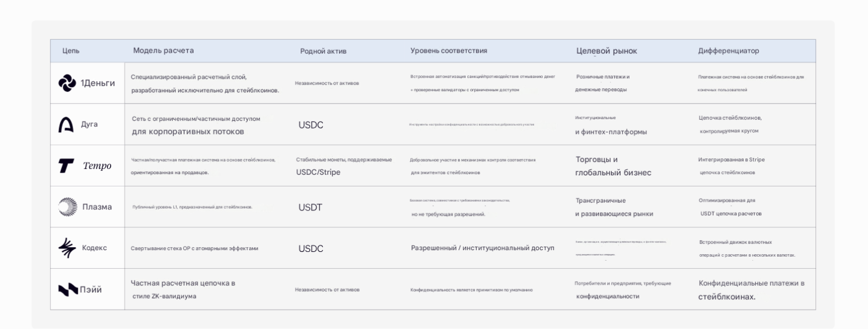Click the Tempo T logo icon
868x329 pixels.
[x=66, y=166]
